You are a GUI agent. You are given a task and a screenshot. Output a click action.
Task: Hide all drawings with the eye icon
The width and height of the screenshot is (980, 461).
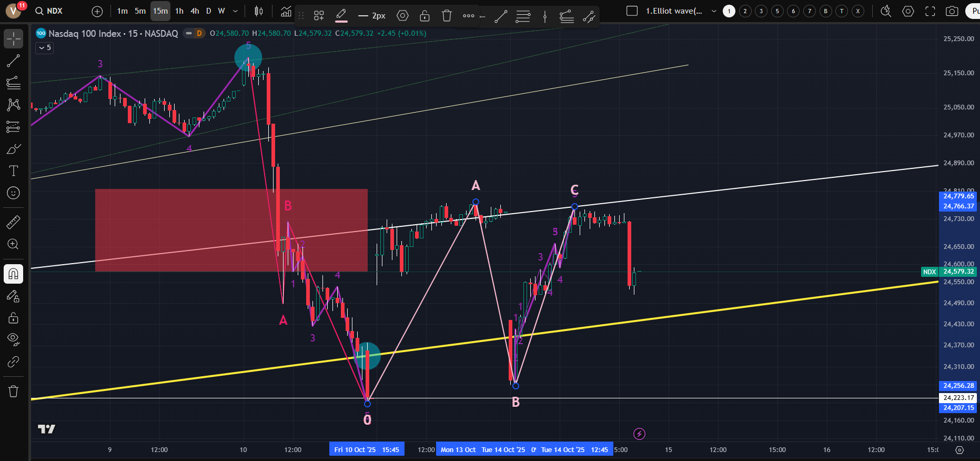pos(14,338)
